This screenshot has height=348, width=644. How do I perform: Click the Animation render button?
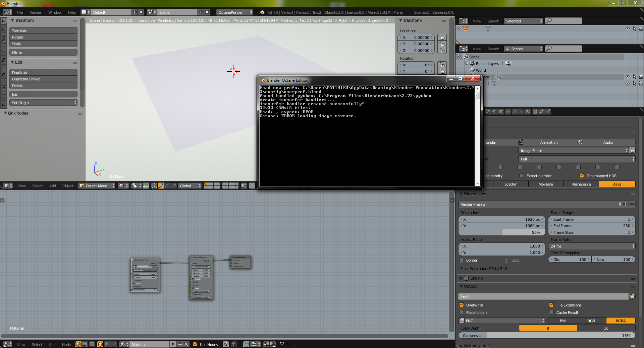[x=547, y=142]
